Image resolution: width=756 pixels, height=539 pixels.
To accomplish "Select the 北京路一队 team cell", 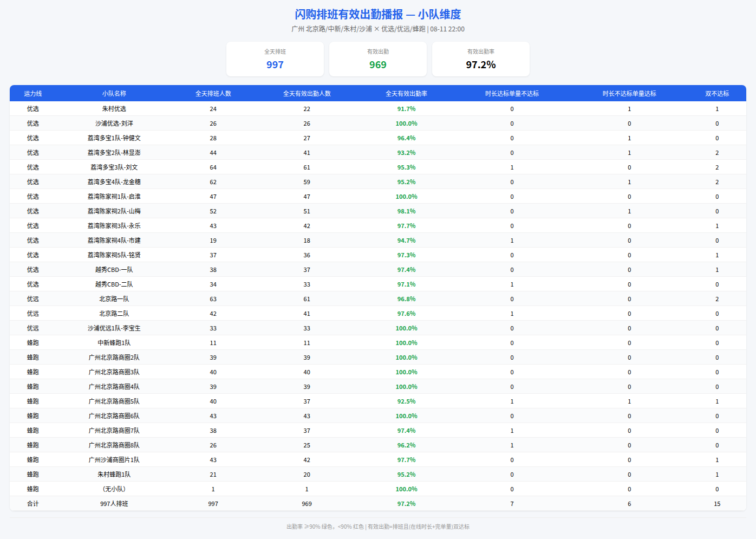I will 114,299.
